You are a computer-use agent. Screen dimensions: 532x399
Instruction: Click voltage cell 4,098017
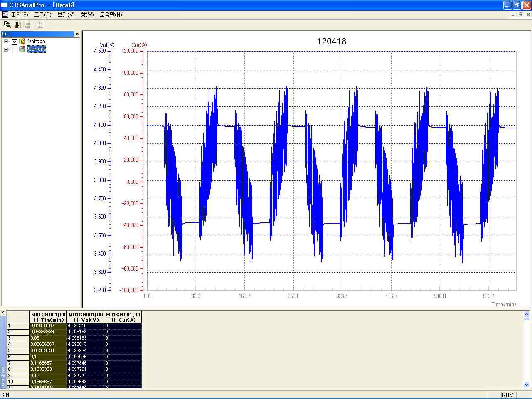click(x=86, y=345)
